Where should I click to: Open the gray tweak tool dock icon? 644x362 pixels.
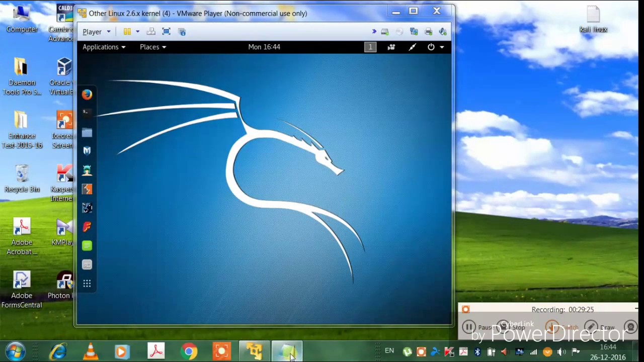(87, 264)
